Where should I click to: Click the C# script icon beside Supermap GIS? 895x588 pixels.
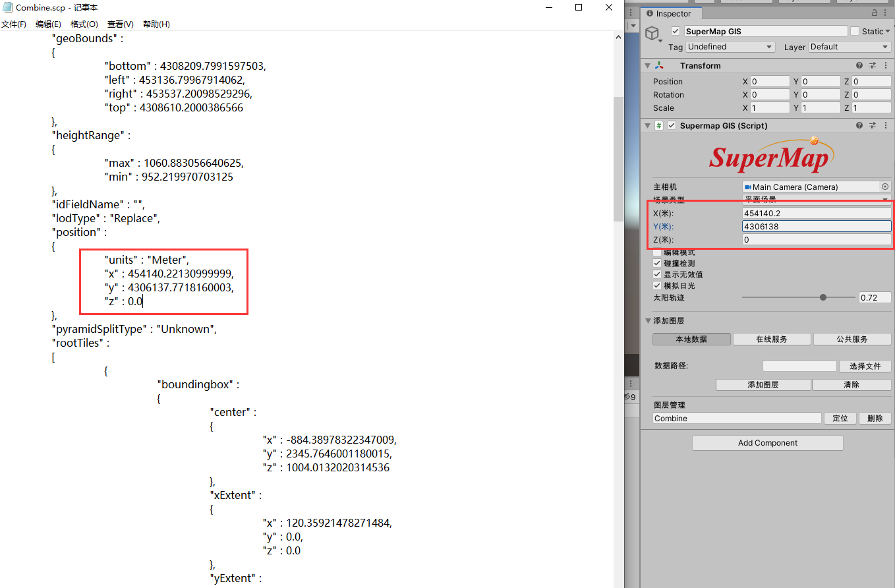tap(659, 125)
